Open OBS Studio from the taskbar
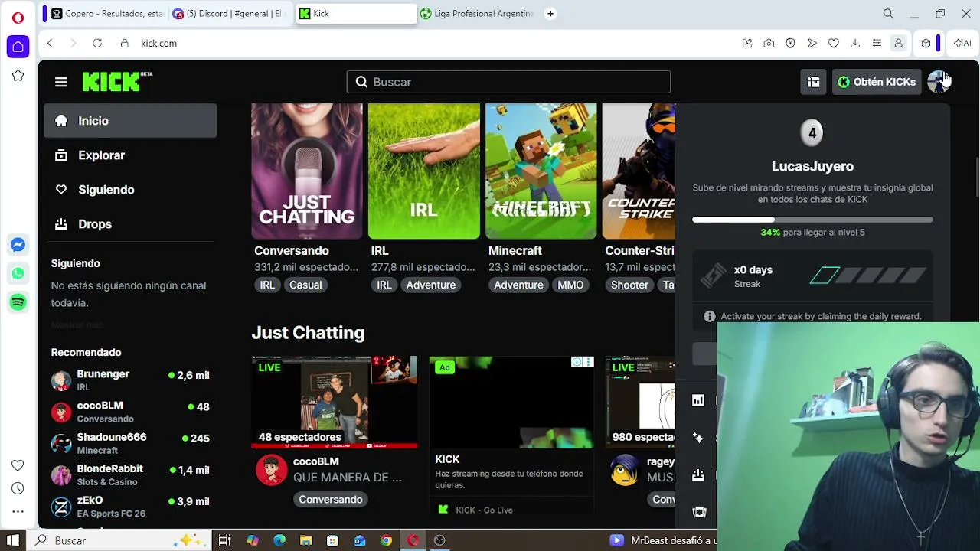 pyautogui.click(x=439, y=540)
